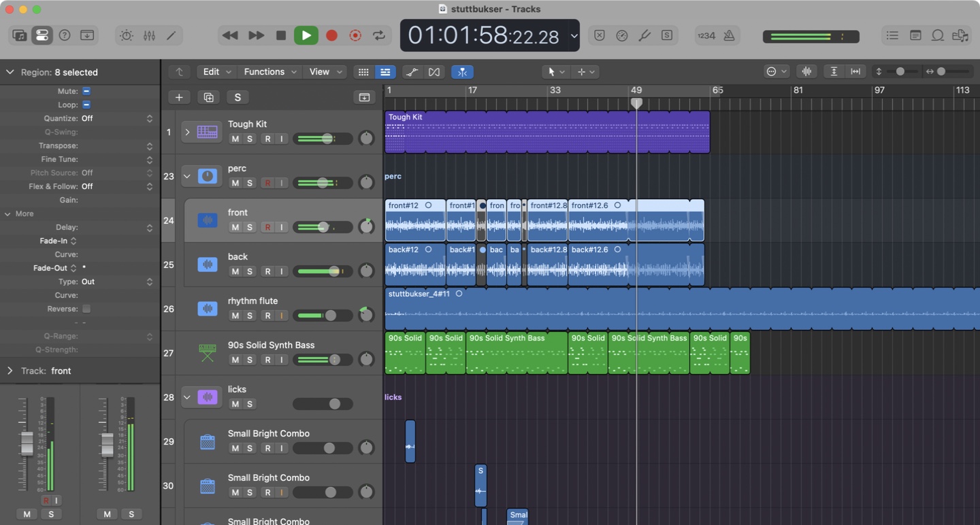
Task: Collapse the perc track stack
Action: [186, 176]
